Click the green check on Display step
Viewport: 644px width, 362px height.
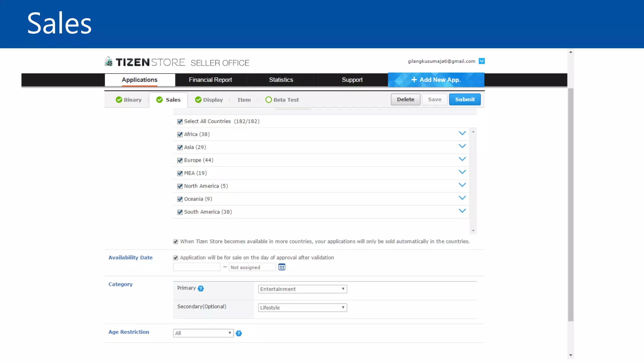coord(198,100)
